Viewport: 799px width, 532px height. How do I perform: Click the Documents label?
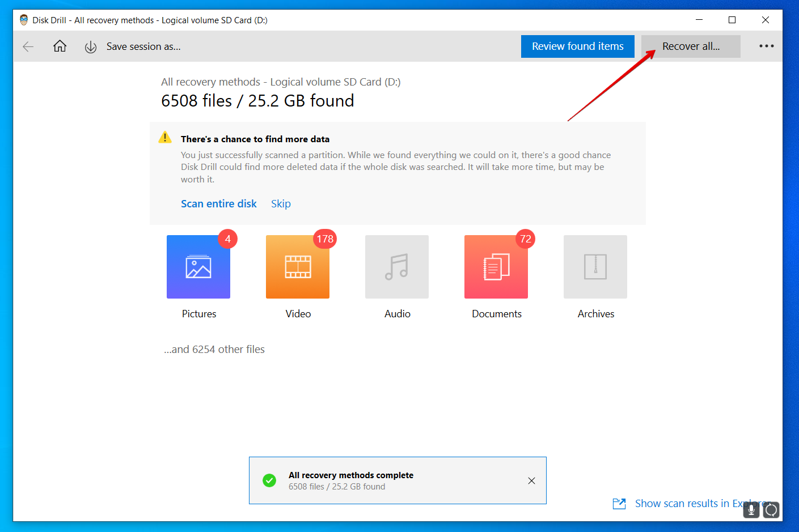pyautogui.click(x=497, y=314)
